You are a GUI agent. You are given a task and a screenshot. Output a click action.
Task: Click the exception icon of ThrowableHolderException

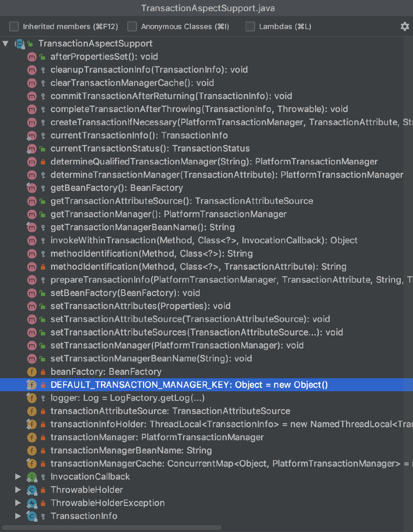[x=32, y=503]
